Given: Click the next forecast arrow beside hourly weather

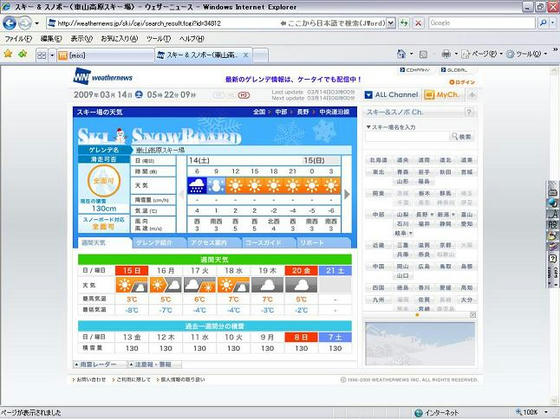Looking at the screenshot, I should [347, 194].
